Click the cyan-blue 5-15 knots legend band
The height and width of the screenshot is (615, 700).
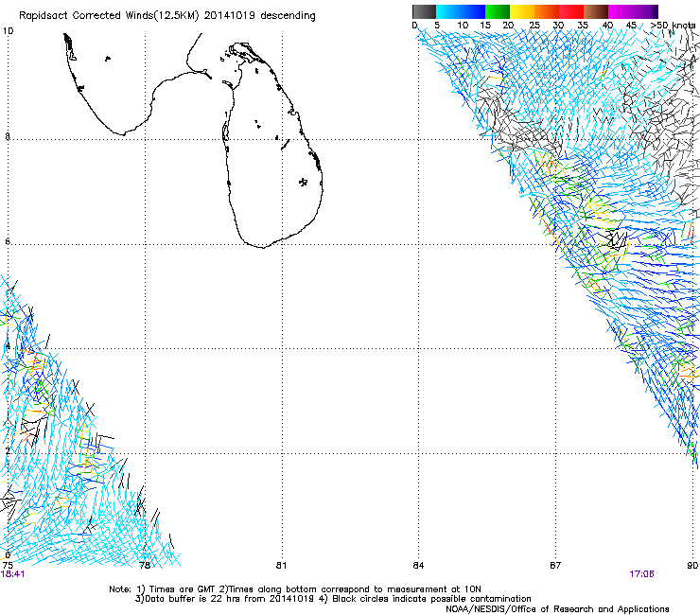[461, 11]
